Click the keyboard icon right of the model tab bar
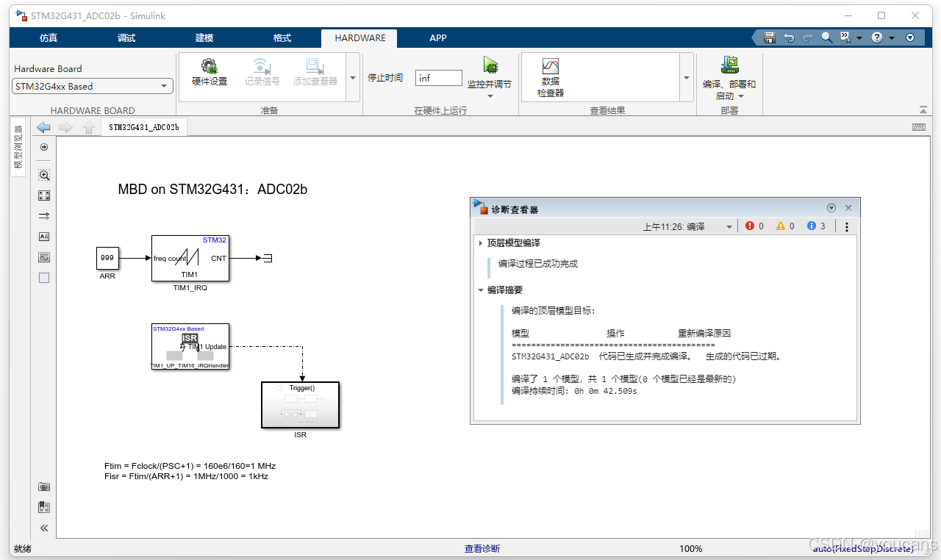Screen dimensions: 941x560 tap(918, 127)
